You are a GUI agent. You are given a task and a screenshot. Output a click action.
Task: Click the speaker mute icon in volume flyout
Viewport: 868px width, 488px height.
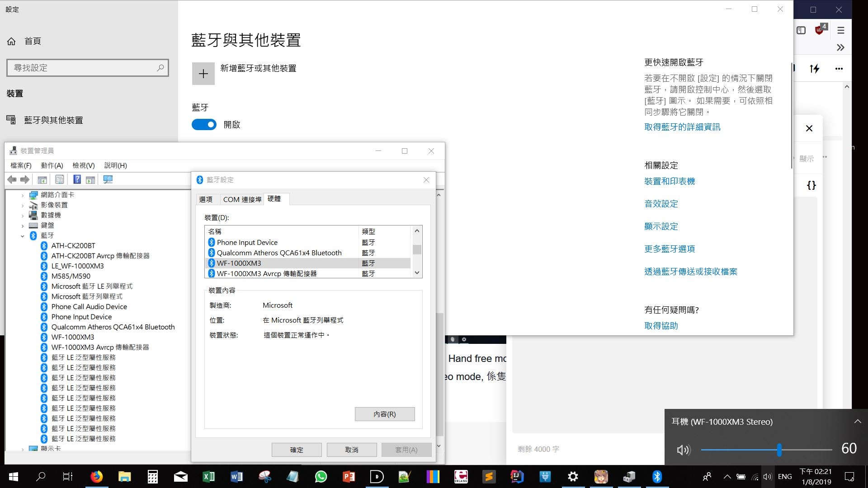683,450
